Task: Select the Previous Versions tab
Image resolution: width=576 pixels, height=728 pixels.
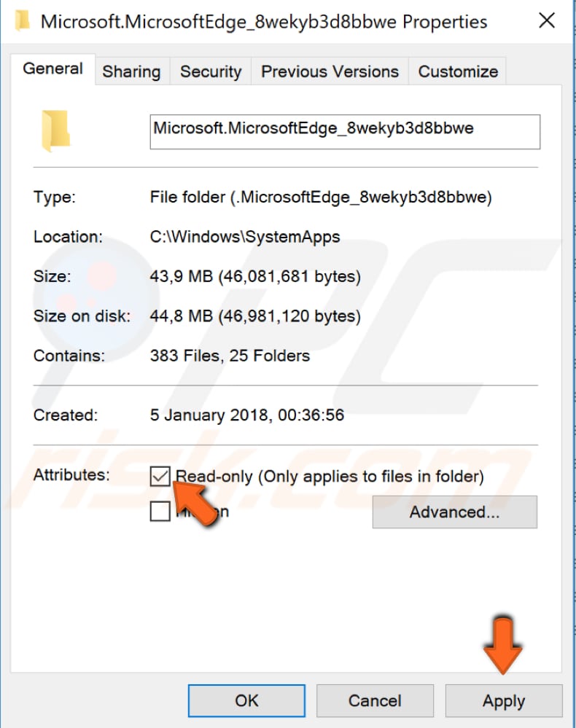Action: [x=329, y=71]
